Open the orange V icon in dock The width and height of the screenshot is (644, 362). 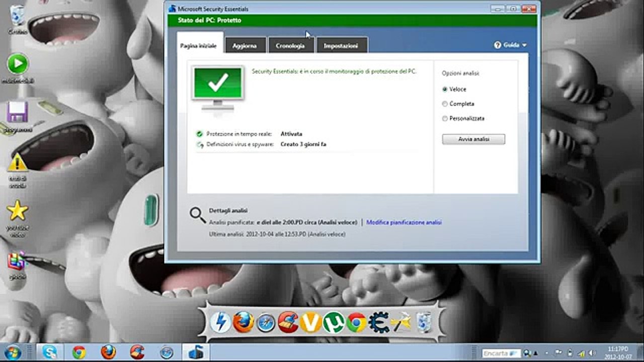point(310,322)
